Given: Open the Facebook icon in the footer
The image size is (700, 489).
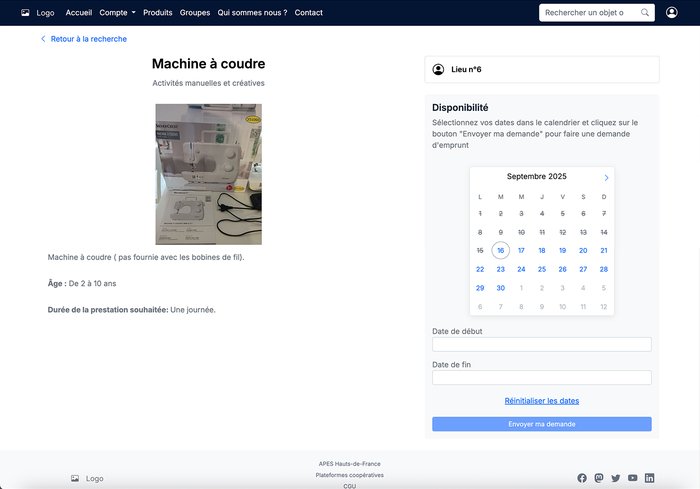Looking at the screenshot, I should (x=582, y=478).
